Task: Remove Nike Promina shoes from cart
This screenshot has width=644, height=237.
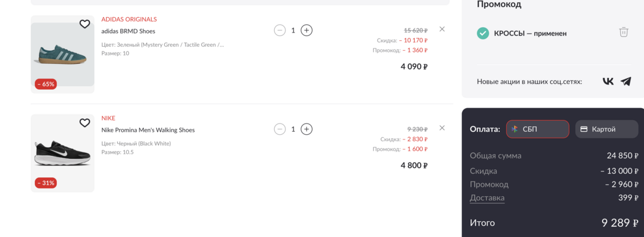Action: pyautogui.click(x=442, y=128)
